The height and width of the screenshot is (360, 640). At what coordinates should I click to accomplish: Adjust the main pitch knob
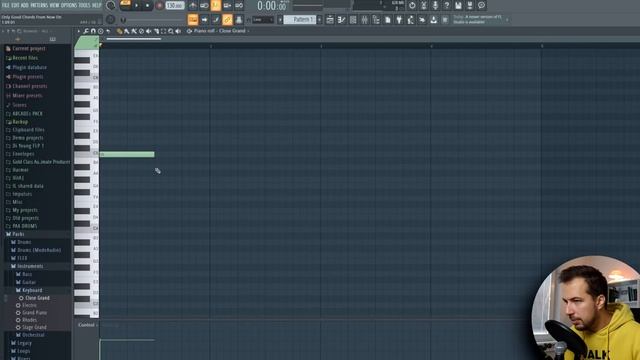(x=111, y=20)
